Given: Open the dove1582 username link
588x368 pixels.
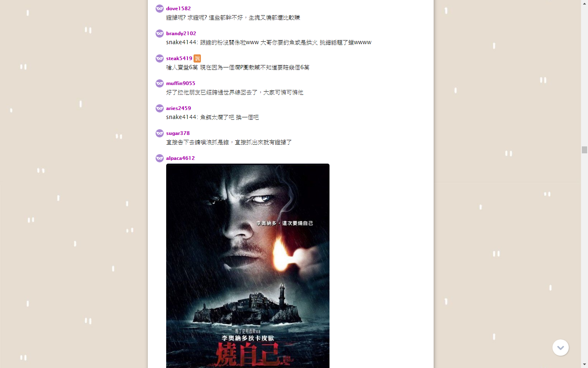Looking at the screenshot, I should tap(178, 9).
